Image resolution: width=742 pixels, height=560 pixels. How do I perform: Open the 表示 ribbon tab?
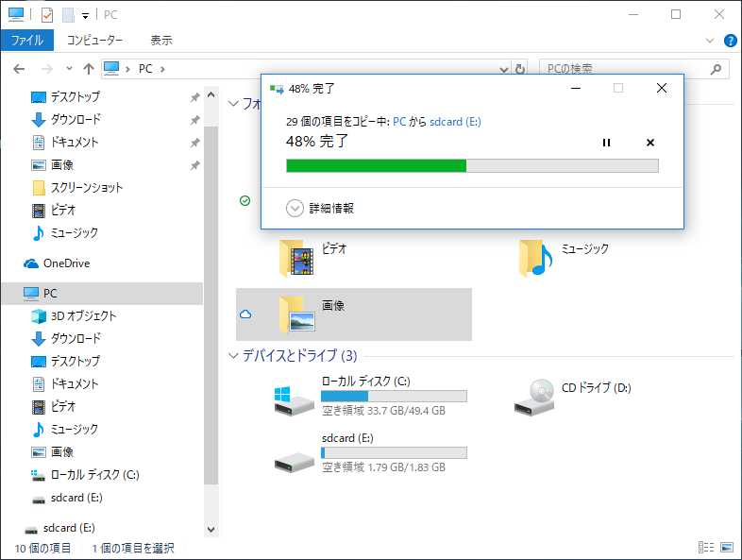click(x=161, y=41)
